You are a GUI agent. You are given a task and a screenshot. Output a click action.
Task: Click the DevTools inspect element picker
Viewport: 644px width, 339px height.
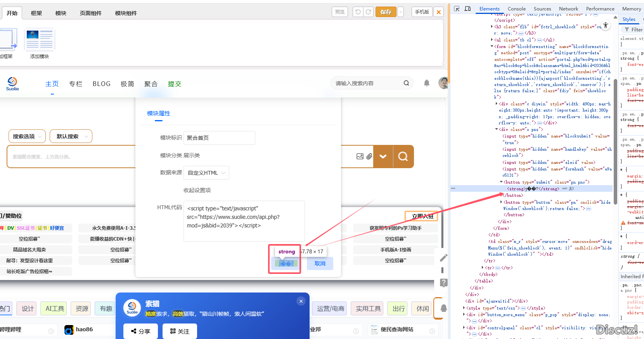457,9
